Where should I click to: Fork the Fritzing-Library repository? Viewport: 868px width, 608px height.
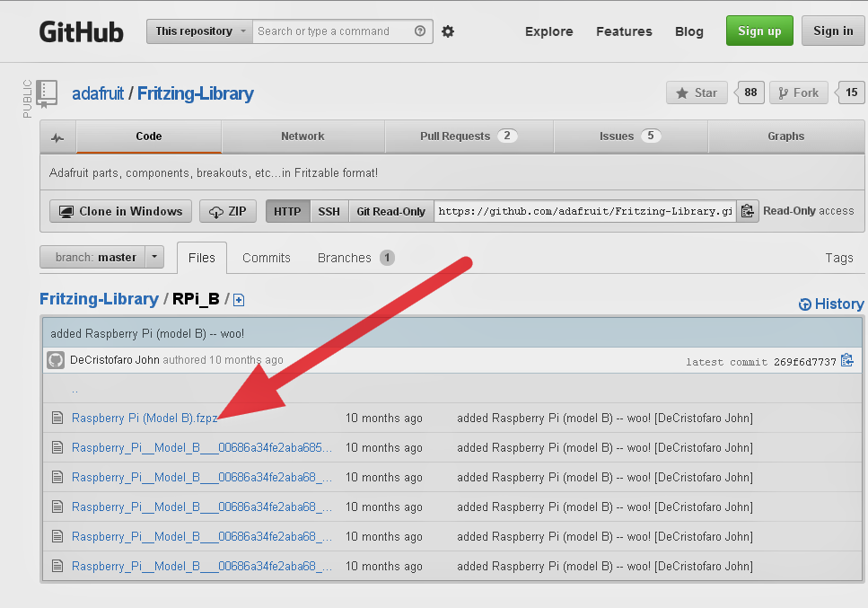click(799, 93)
